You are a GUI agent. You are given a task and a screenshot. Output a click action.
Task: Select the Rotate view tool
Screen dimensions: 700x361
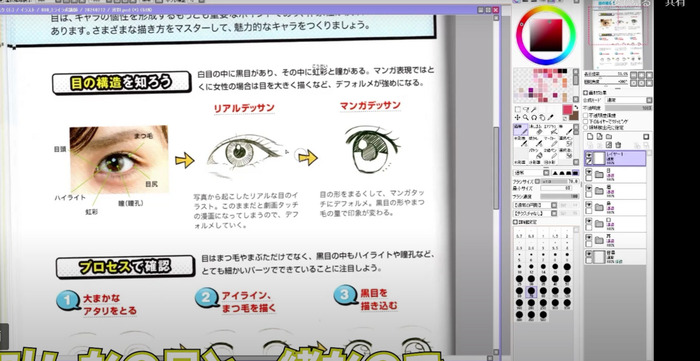pyautogui.click(x=534, y=117)
